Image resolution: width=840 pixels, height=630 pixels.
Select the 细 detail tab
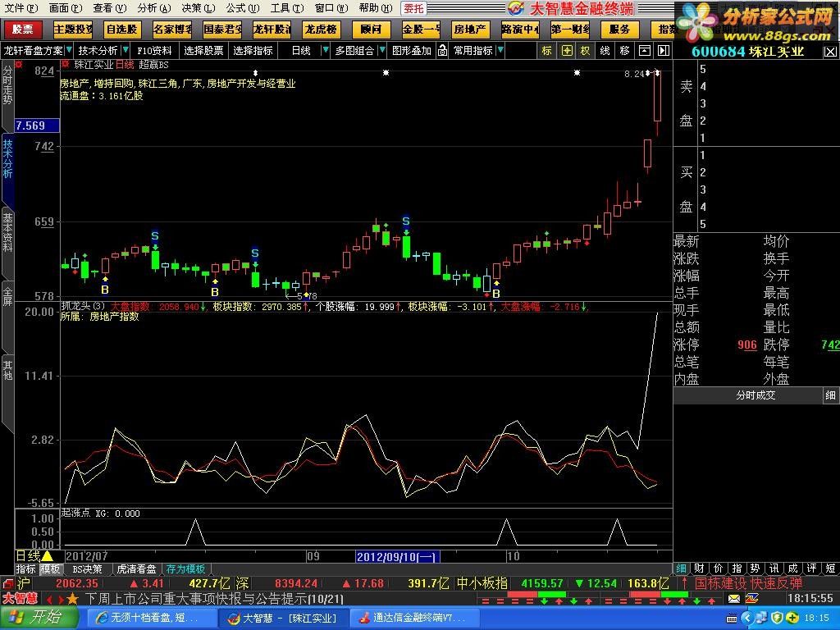coord(682,568)
